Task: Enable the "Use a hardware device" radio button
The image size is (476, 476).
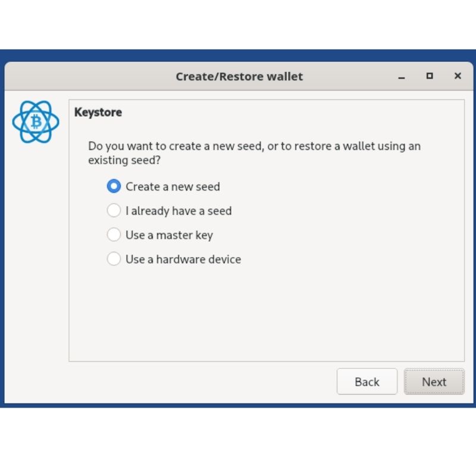Action: tap(114, 259)
